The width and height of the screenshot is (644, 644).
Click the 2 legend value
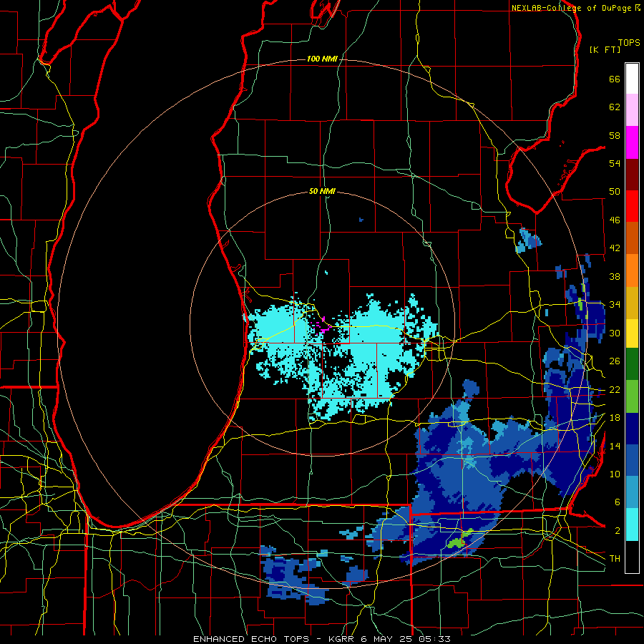click(618, 531)
